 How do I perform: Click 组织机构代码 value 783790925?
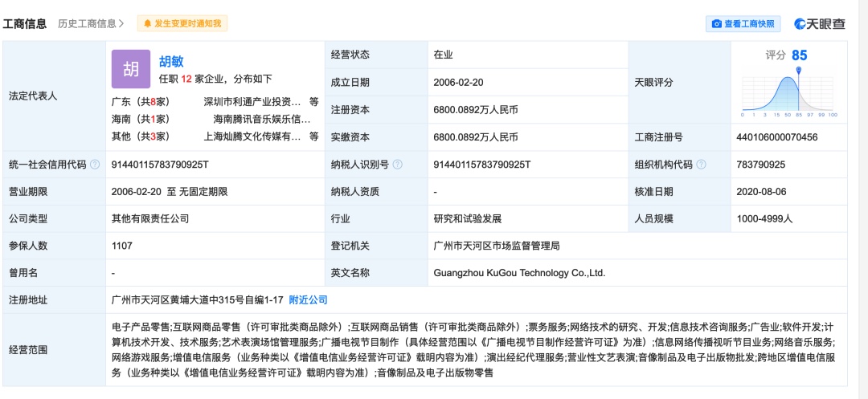click(761, 165)
